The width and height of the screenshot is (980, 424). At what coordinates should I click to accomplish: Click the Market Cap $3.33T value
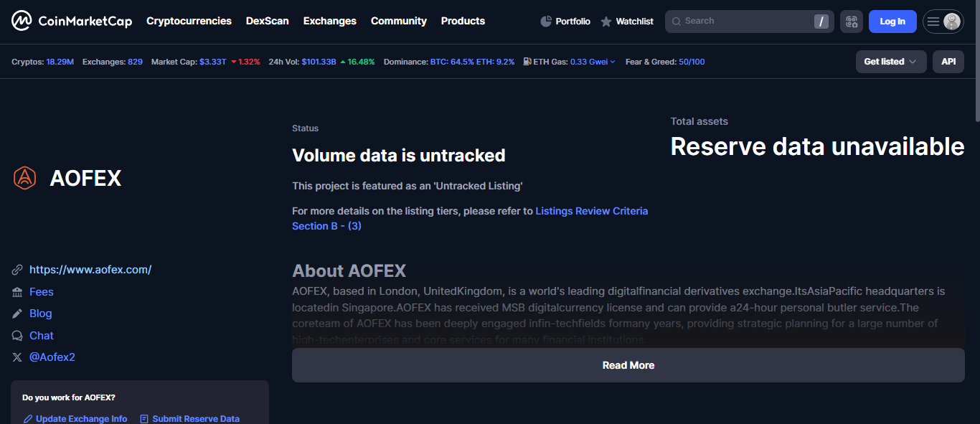click(213, 62)
